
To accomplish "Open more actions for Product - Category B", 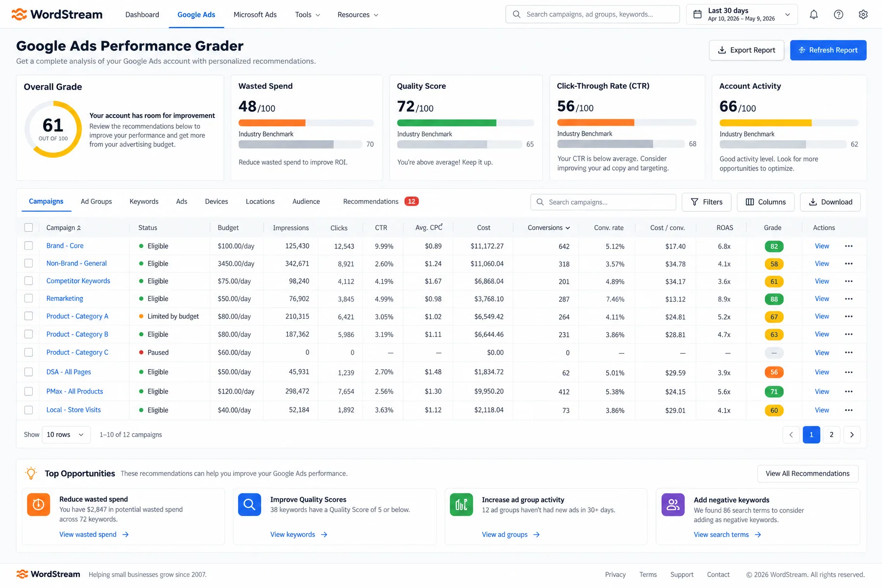I will pos(849,334).
